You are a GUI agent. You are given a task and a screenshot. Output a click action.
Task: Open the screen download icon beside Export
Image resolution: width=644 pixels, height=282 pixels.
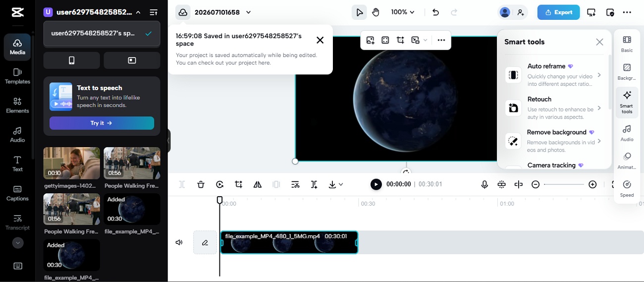click(x=591, y=12)
